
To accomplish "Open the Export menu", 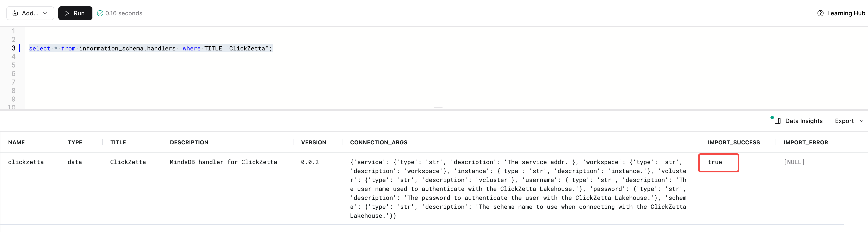I will (x=844, y=121).
